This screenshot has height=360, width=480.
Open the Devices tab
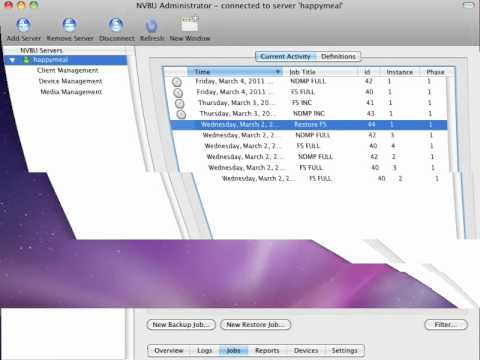(306, 351)
